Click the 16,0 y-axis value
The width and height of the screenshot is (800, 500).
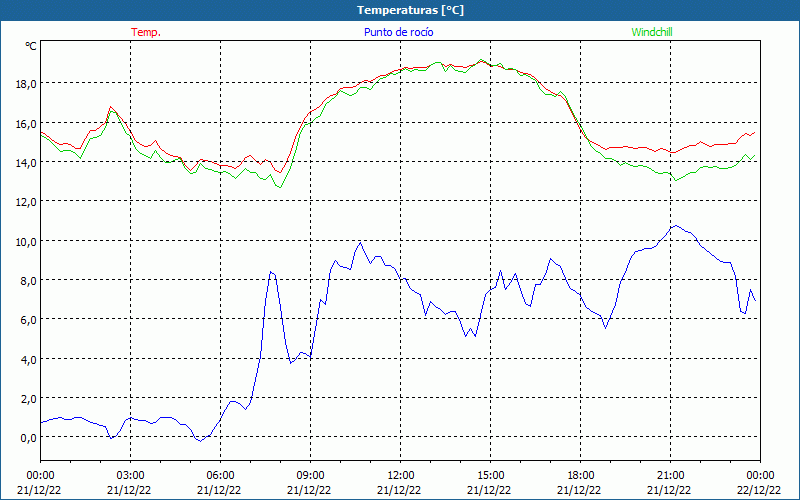[x=25, y=123]
